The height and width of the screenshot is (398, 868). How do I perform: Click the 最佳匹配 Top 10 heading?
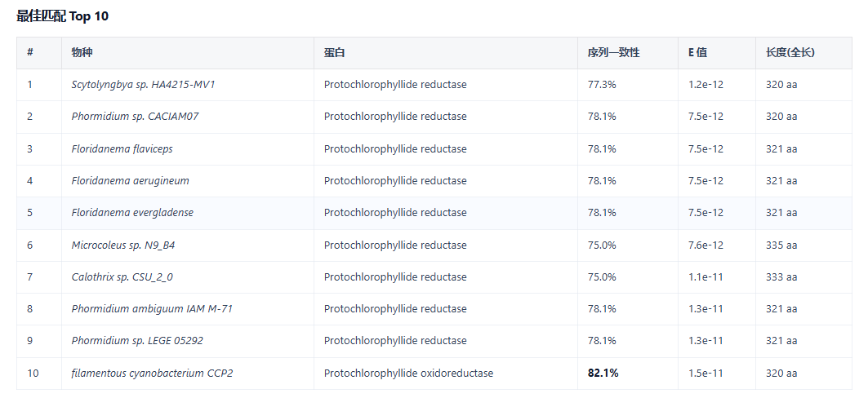(x=63, y=16)
